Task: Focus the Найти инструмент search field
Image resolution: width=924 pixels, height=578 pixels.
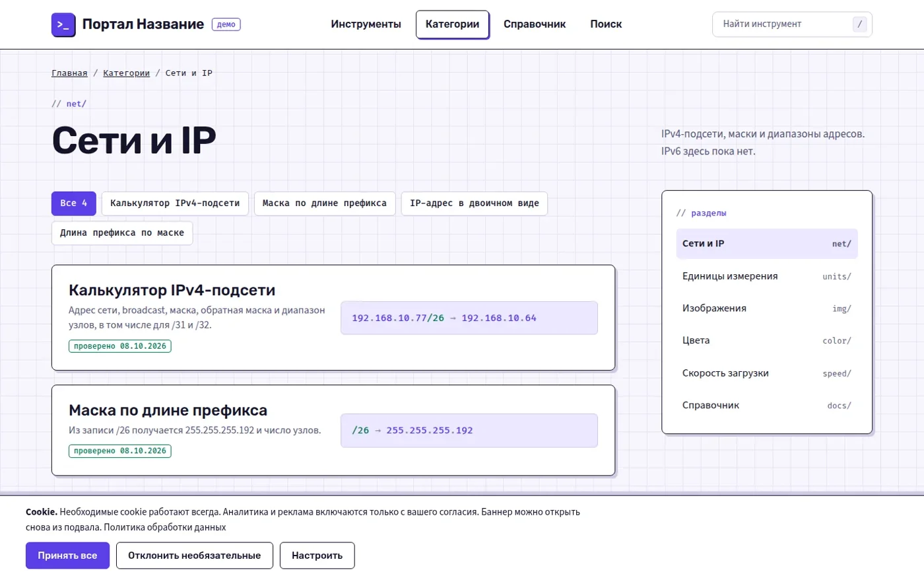Action: [x=792, y=24]
